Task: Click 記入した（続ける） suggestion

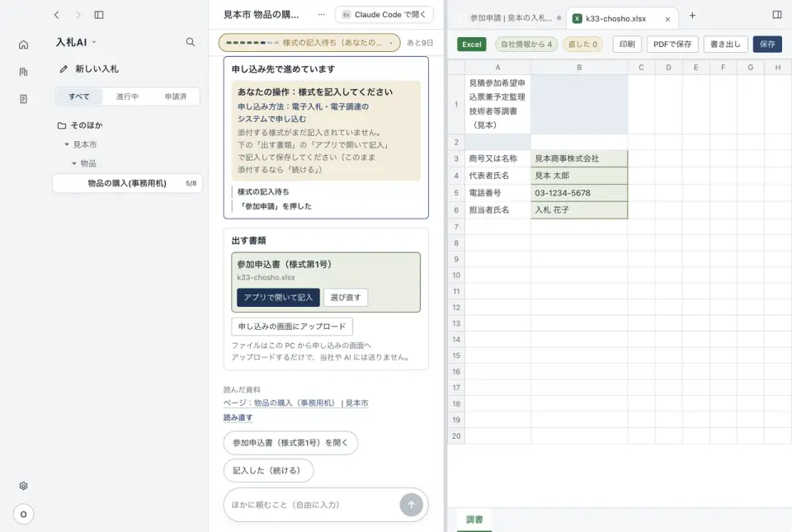Action: 268,470
